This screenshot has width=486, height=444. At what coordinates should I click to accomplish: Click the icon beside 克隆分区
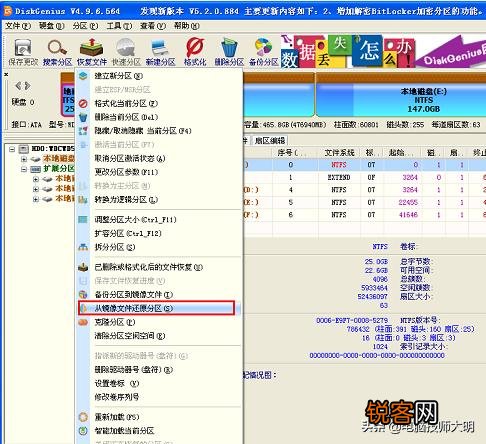(83, 322)
